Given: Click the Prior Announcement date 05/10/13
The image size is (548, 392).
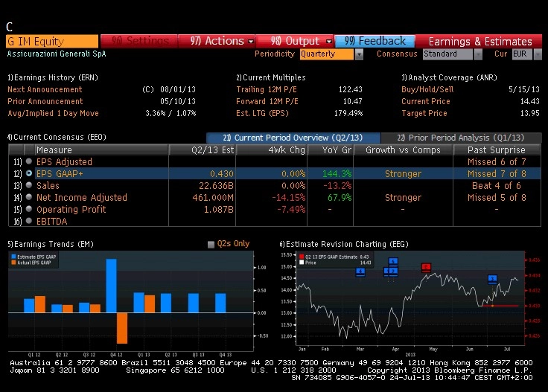Looking at the screenshot, I should coord(177,101).
